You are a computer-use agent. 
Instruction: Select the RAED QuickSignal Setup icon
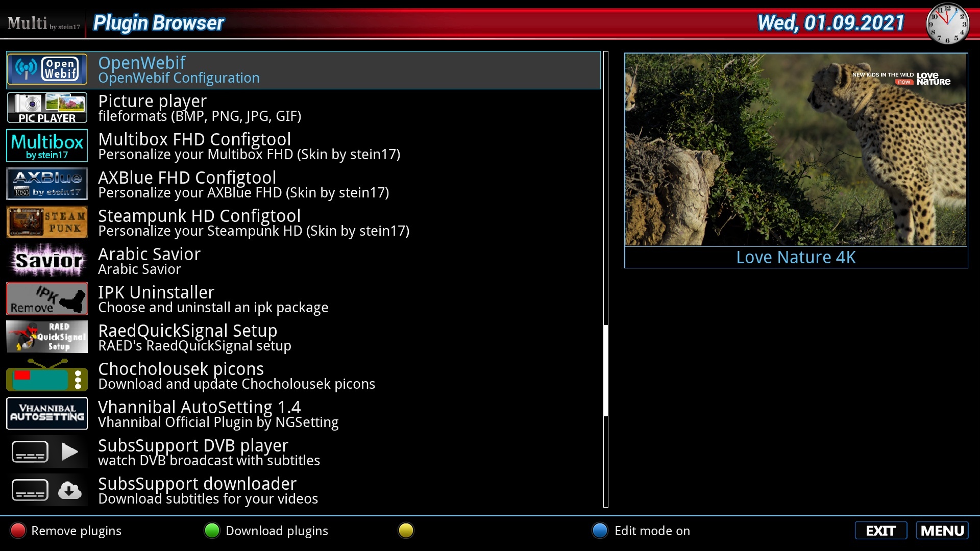(x=47, y=337)
